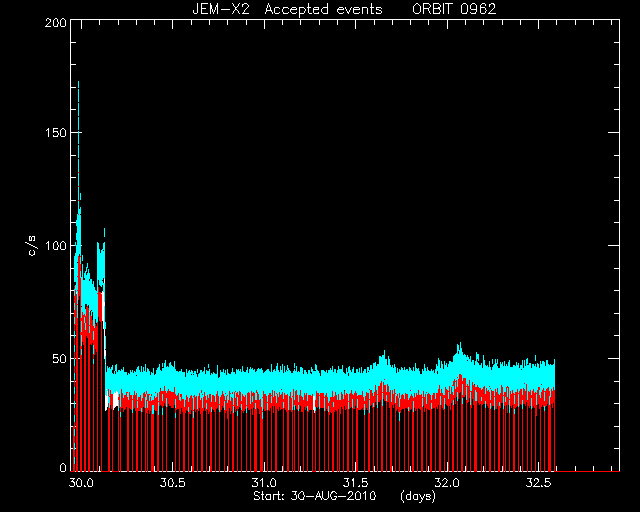
Task: Click the 100 y-axis tick label
Action: (56, 246)
